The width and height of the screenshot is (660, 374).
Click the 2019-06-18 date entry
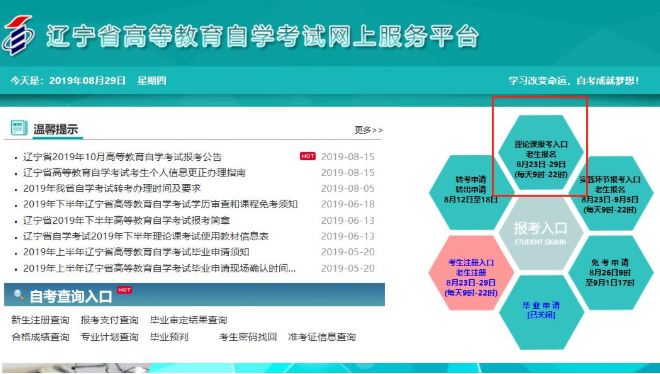tap(348, 204)
